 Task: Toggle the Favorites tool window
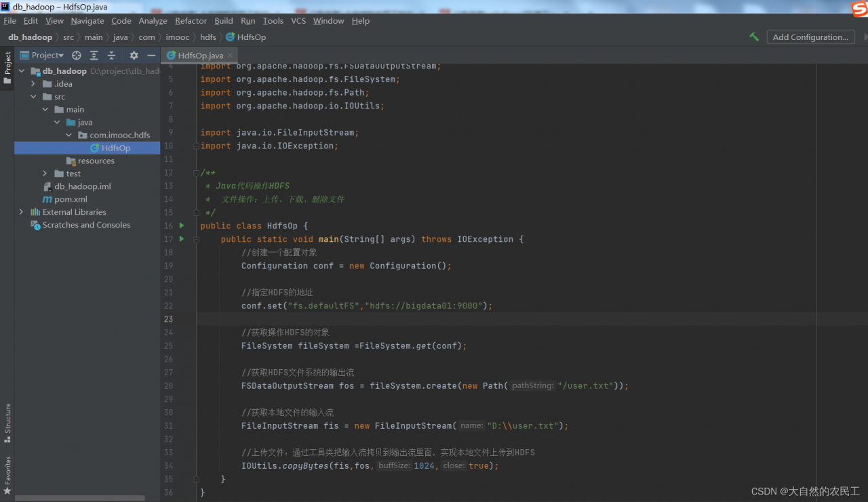7,475
